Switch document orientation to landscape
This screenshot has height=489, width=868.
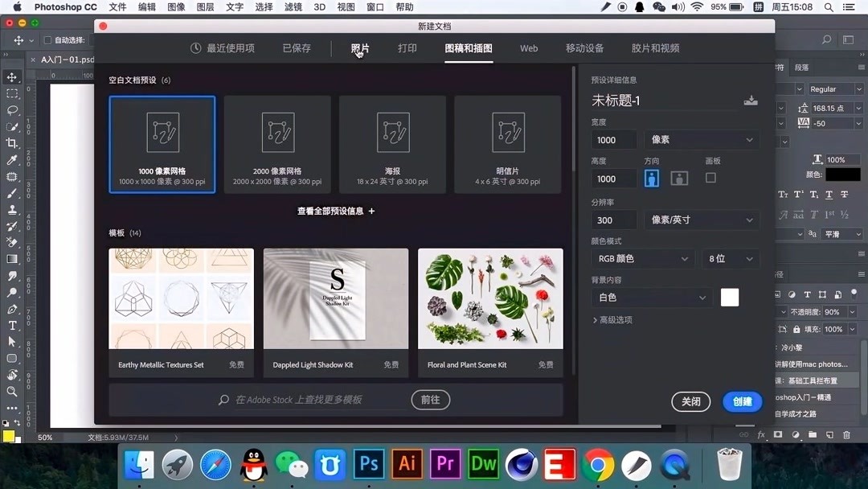(678, 178)
